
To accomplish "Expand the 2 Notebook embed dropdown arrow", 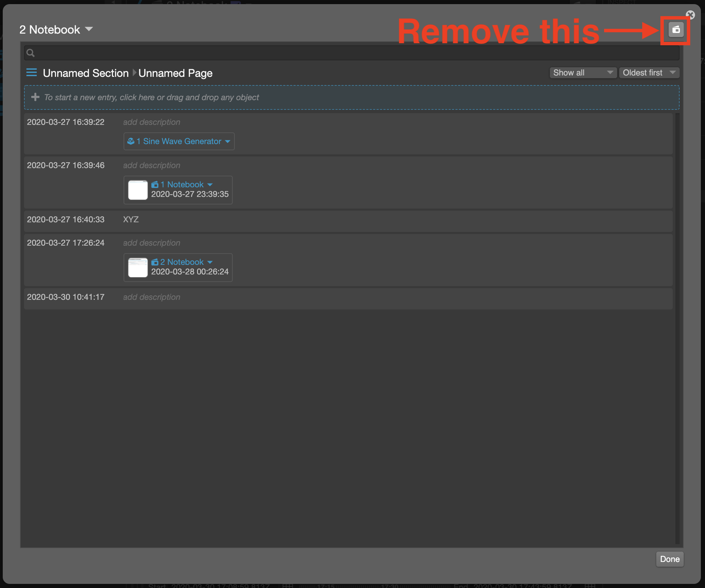I will point(210,262).
